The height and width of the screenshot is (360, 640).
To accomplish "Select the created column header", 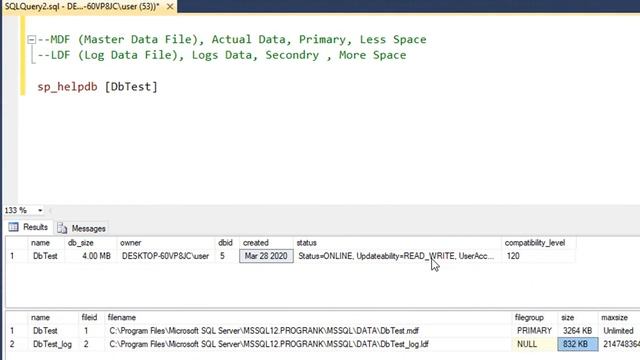I will pyautogui.click(x=266, y=243).
